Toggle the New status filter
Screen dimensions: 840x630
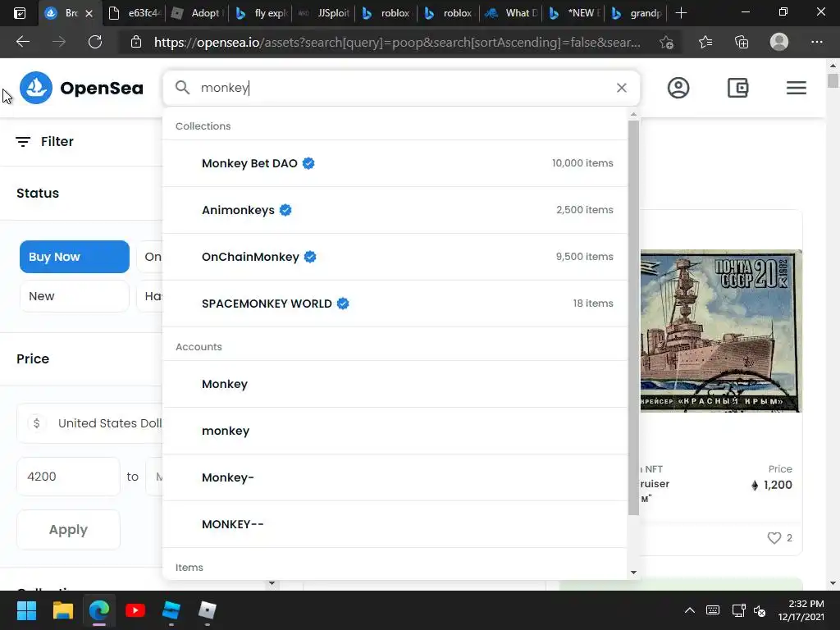[x=75, y=296]
